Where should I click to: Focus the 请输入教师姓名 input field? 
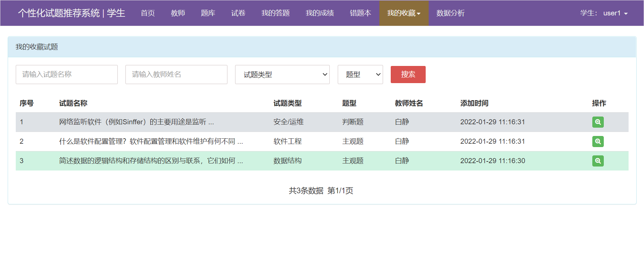(176, 74)
